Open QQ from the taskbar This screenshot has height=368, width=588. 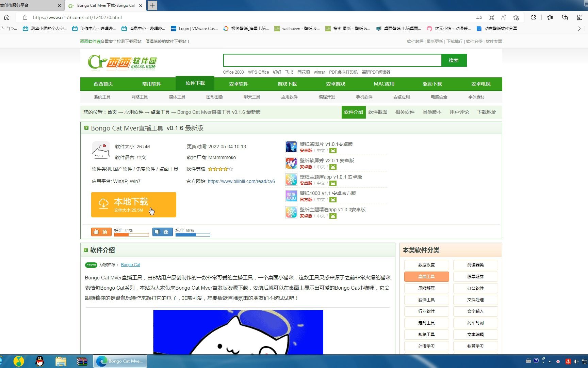(x=40, y=361)
